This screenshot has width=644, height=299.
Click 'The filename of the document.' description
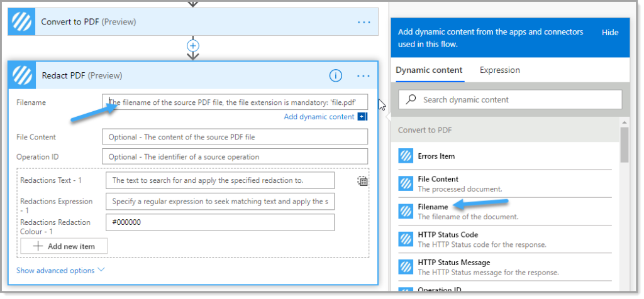click(468, 217)
